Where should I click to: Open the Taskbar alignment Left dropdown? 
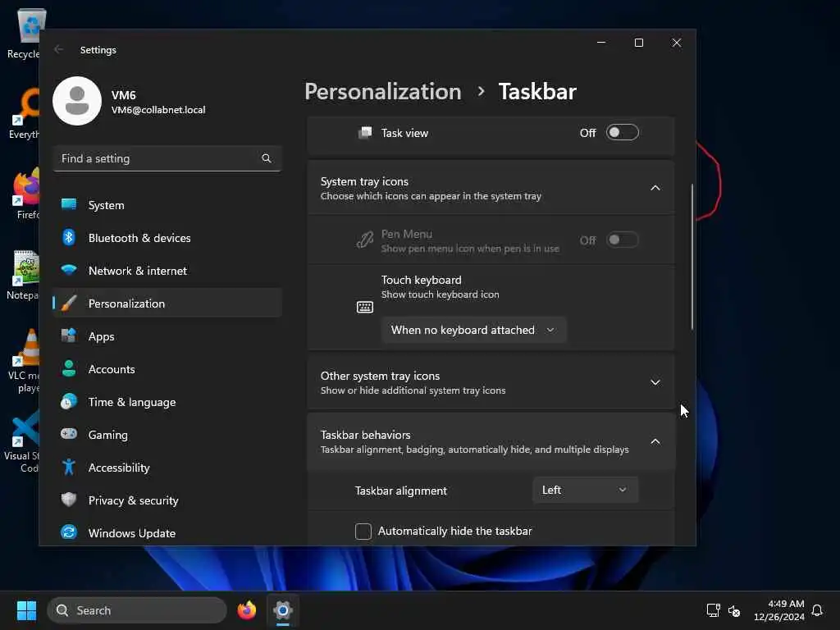pyautogui.click(x=585, y=491)
